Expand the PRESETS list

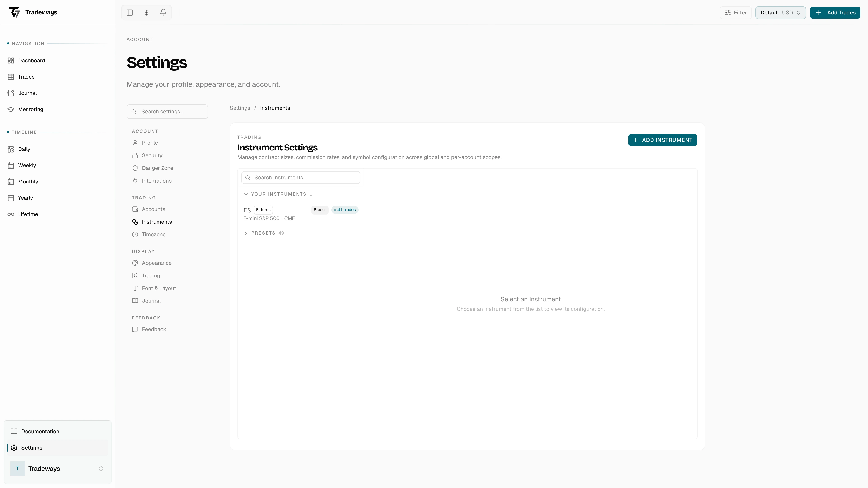click(246, 233)
